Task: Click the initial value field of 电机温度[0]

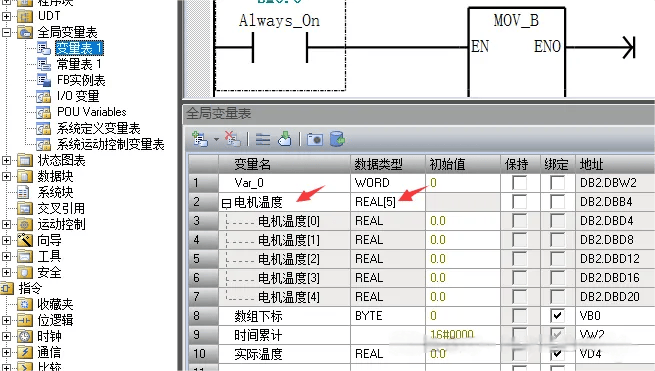Action: tap(463, 221)
